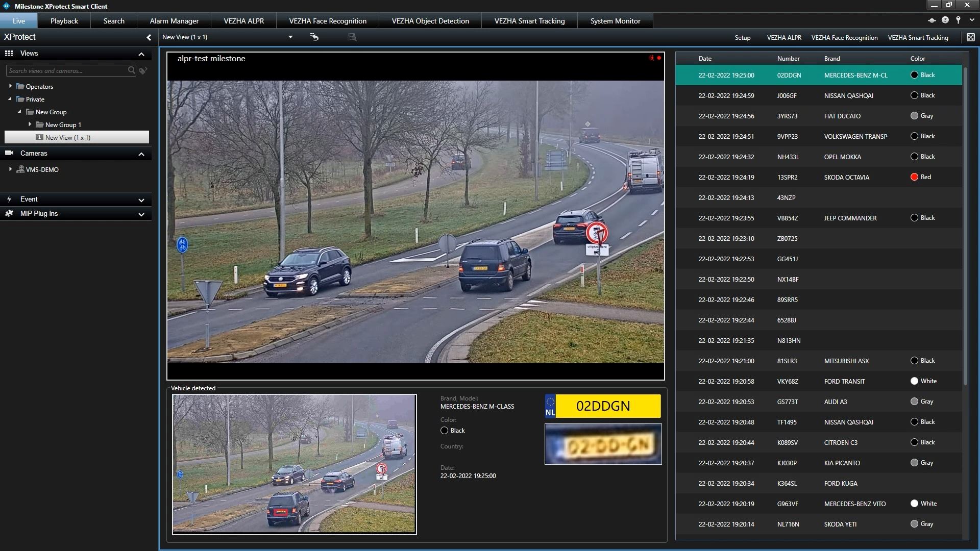Click the gray swatch for FIAT DUCATO
Viewport: 980px width, 551px height.
point(914,116)
